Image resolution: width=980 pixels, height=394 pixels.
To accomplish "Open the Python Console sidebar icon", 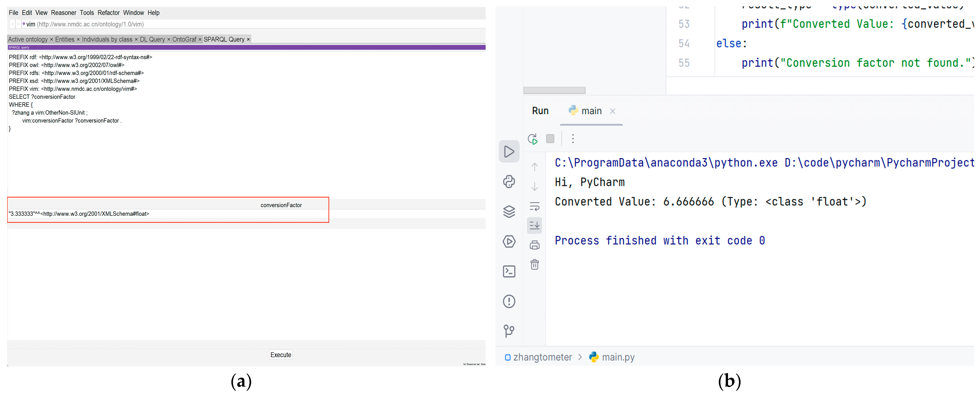I will point(509,181).
